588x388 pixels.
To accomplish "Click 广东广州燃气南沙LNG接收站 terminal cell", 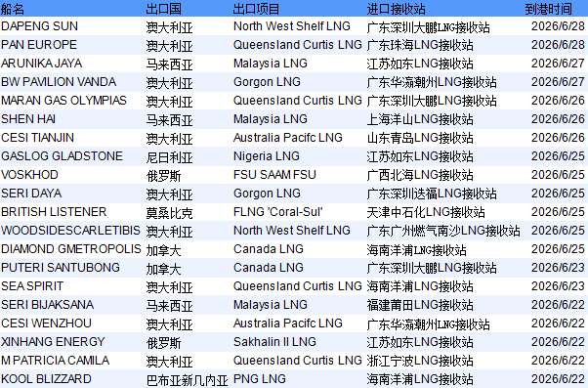I will 443,231.
